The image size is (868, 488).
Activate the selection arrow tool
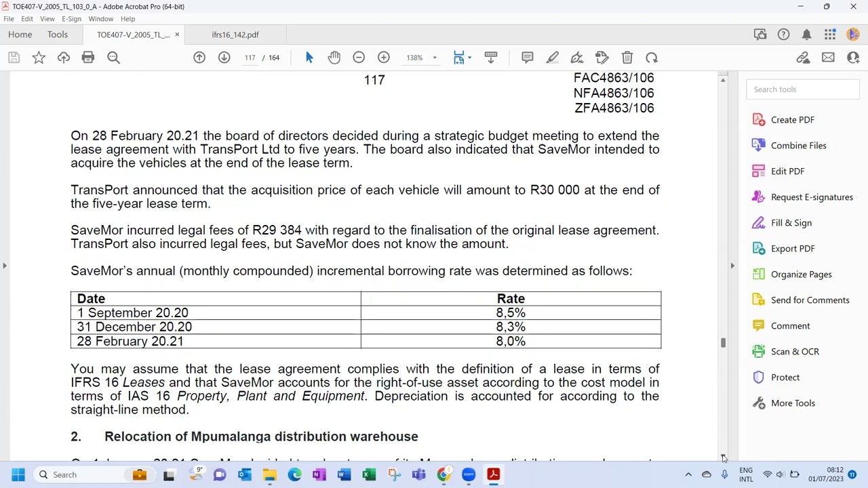pyautogui.click(x=309, y=58)
